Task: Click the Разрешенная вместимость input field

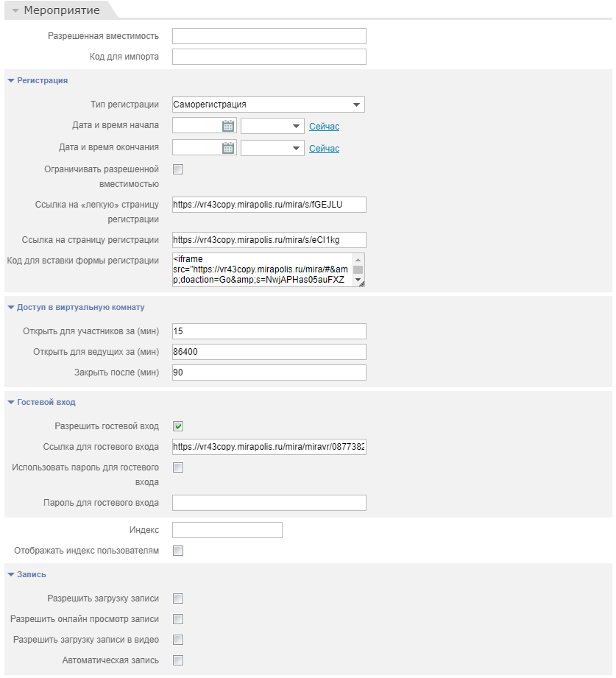Action: tap(269, 36)
